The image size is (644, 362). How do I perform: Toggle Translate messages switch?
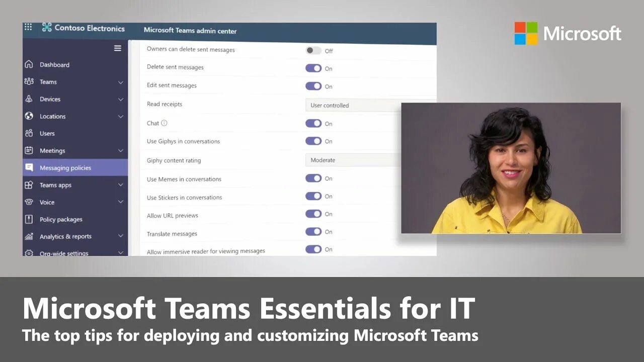click(313, 231)
